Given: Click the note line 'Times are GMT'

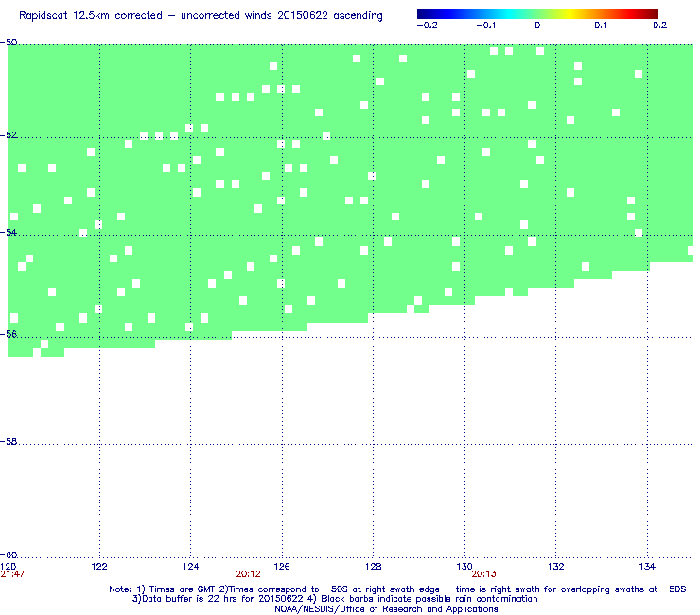Looking at the screenshot, I should point(183,589).
